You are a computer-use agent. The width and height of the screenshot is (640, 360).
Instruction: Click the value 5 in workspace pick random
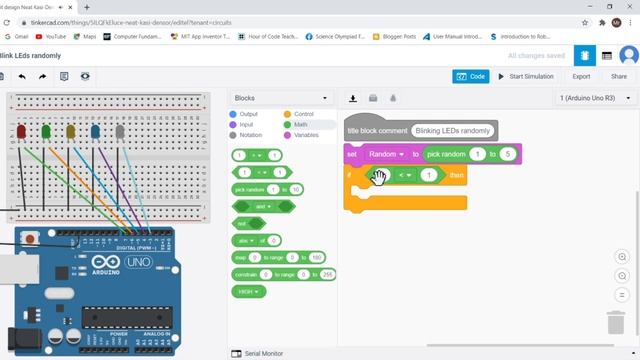tap(507, 154)
